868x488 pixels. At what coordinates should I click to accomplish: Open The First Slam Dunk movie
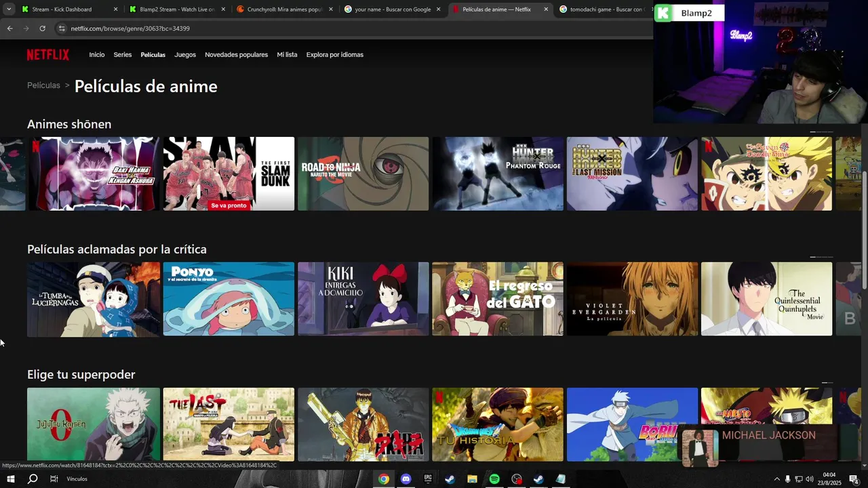coord(229,174)
